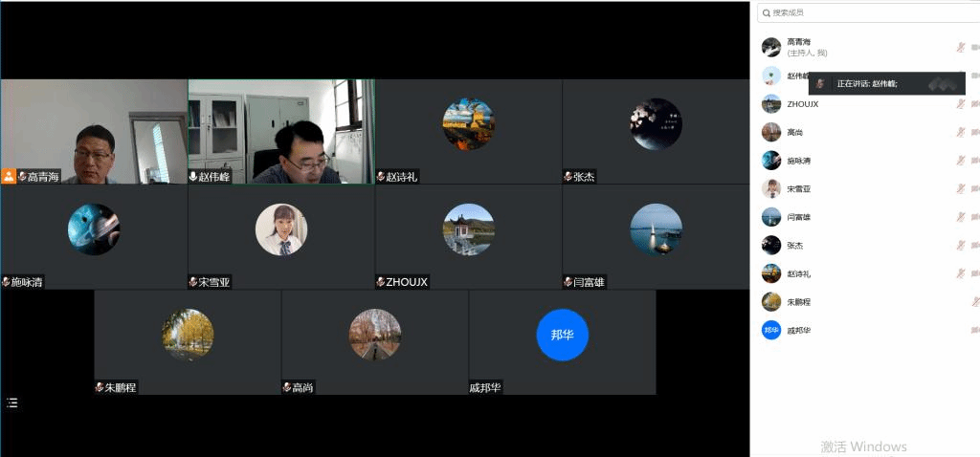The image size is (980, 457).
Task: Click the muted mic icon on 闫富雄's video tile
Action: (x=568, y=282)
